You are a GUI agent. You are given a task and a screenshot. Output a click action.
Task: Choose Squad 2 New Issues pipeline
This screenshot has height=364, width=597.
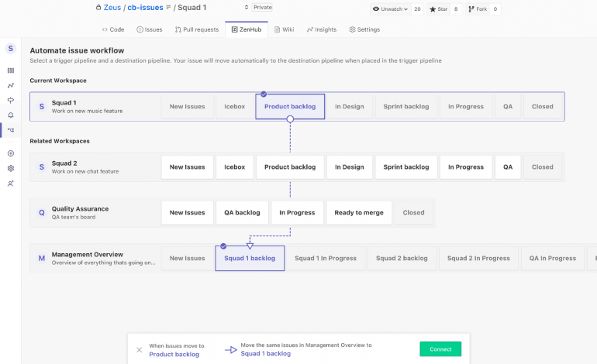tap(187, 167)
